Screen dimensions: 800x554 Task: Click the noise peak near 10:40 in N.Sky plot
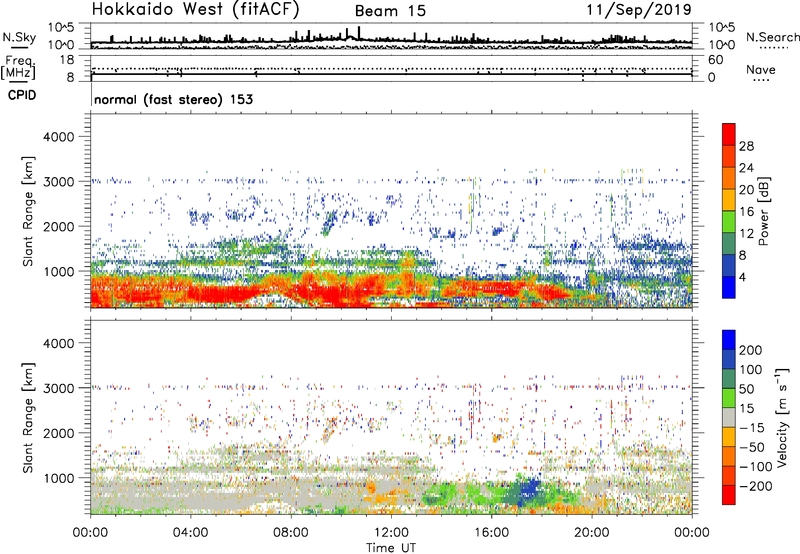click(x=359, y=32)
